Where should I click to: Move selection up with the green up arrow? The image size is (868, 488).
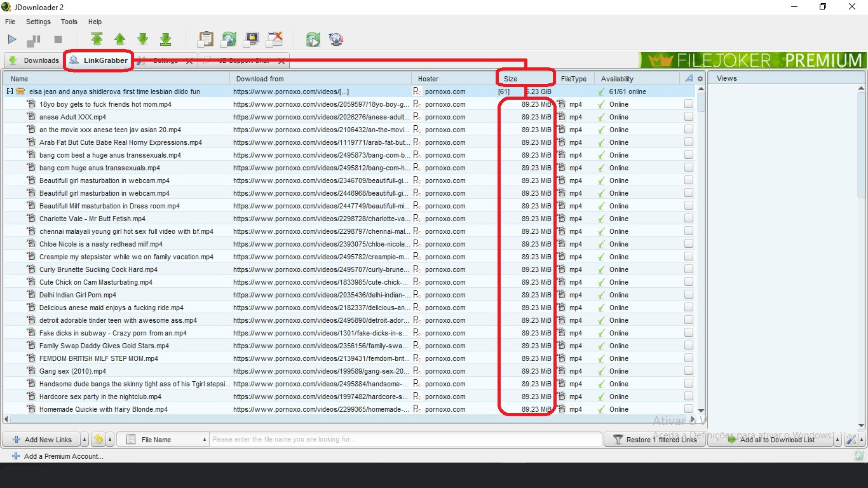(x=119, y=39)
